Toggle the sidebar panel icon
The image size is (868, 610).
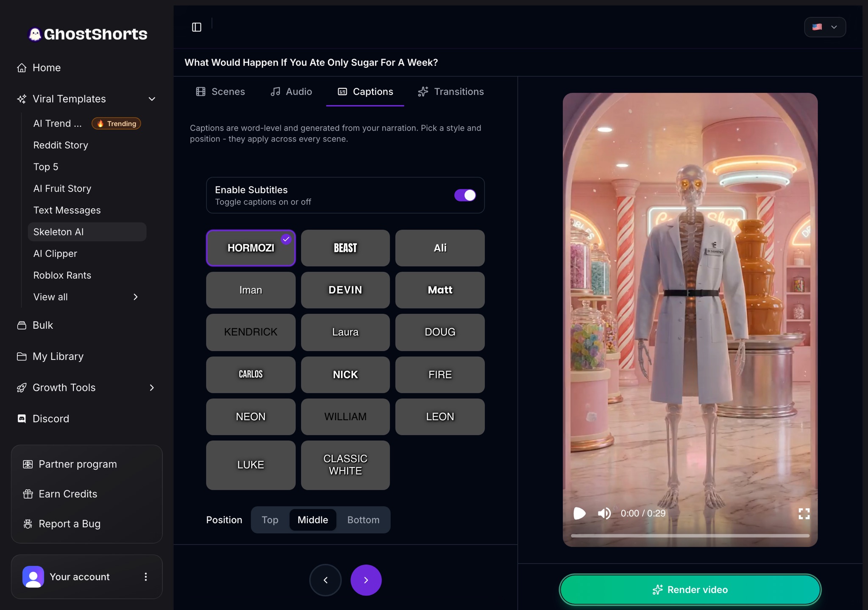(x=197, y=27)
